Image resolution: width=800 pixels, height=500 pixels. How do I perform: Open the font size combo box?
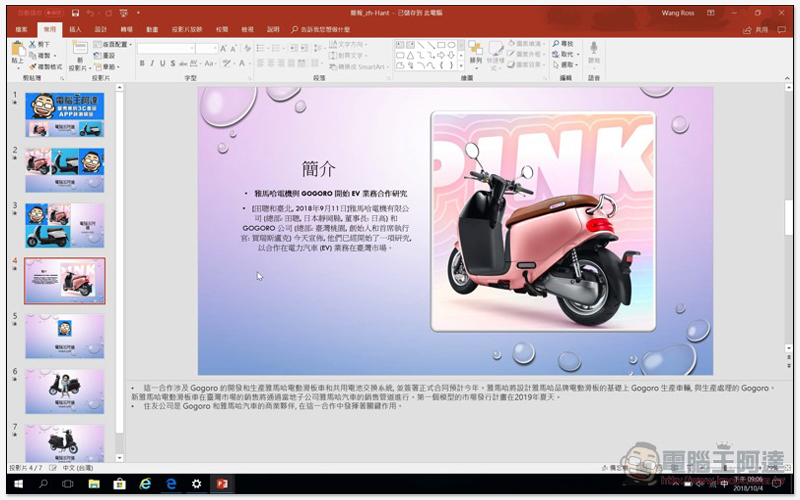(x=207, y=48)
